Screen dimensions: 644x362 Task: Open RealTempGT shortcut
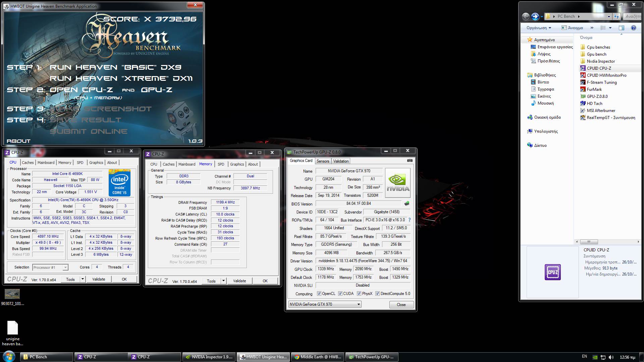point(611,118)
